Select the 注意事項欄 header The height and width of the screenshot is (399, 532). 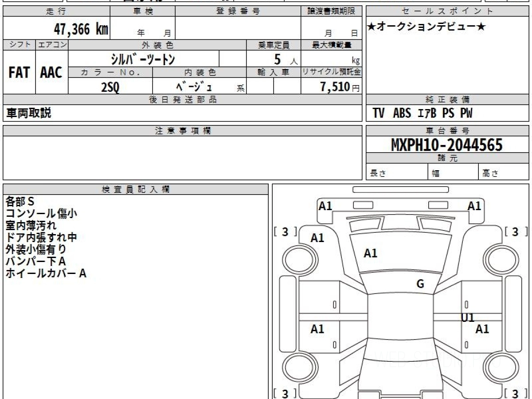[x=182, y=131]
